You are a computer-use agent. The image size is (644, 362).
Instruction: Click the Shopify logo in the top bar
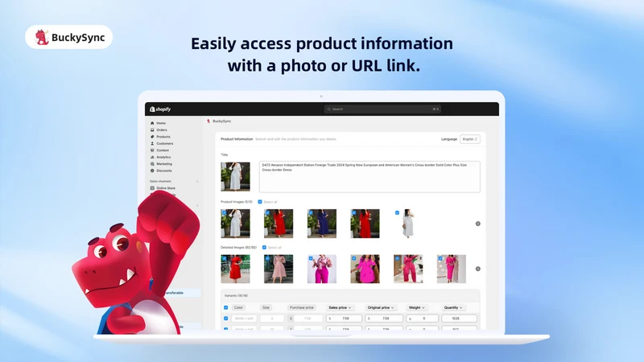point(160,109)
